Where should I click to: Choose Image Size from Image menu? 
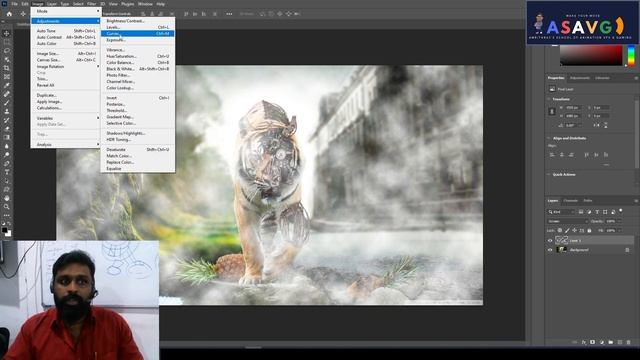pos(65,53)
